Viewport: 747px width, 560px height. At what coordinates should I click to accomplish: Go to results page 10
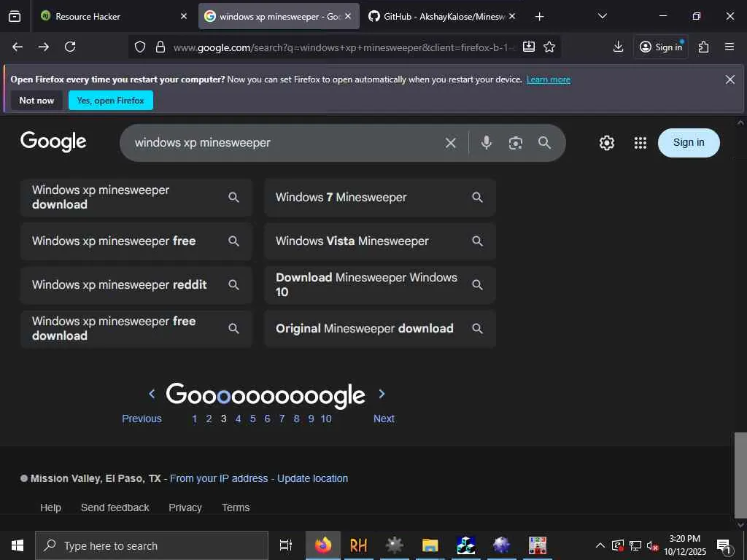(326, 419)
